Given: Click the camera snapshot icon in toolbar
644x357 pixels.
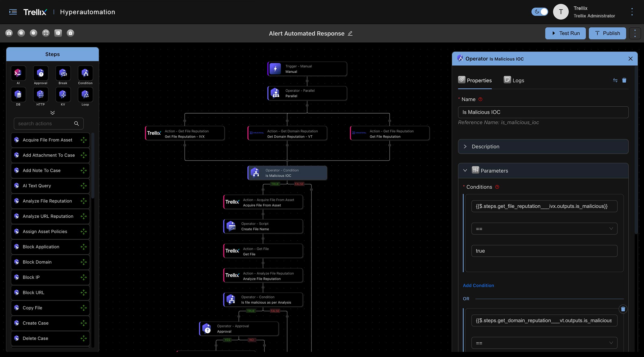Looking at the screenshot, I should 9,33.
